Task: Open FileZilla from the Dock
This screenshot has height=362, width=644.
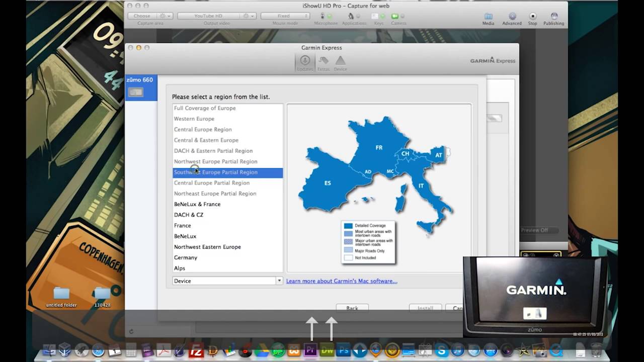Action: [x=195, y=351]
